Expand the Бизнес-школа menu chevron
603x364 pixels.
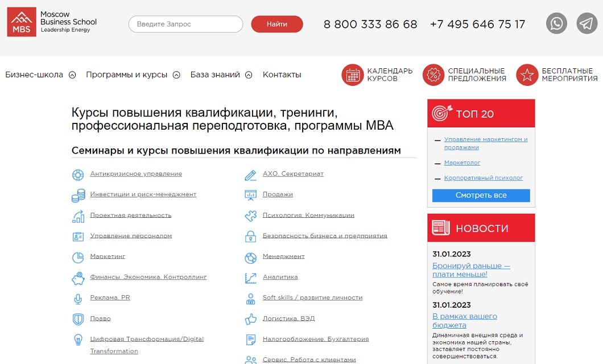click(72, 75)
